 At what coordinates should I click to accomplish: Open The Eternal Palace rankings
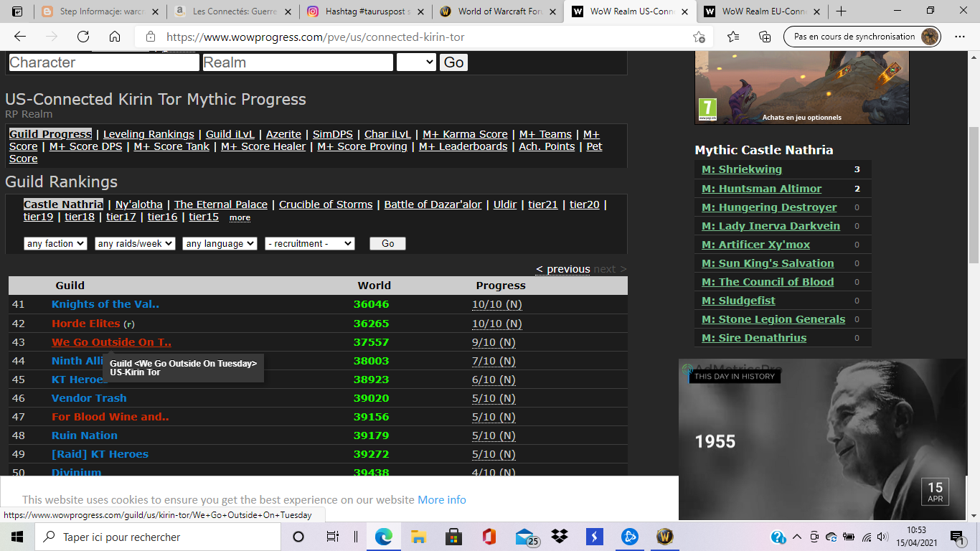coord(221,204)
